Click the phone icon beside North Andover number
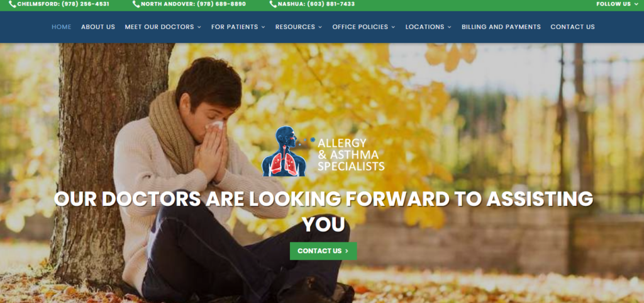 pyautogui.click(x=136, y=4)
